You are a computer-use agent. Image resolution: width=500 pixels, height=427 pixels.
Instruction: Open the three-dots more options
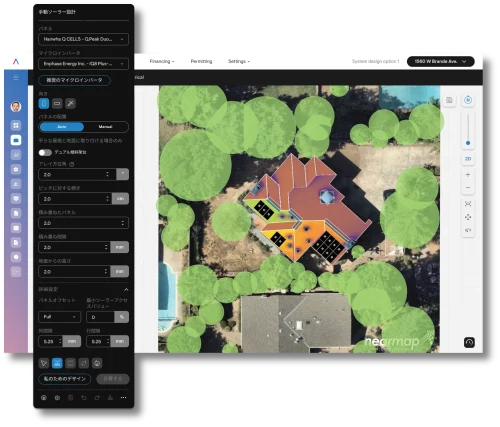[123, 398]
